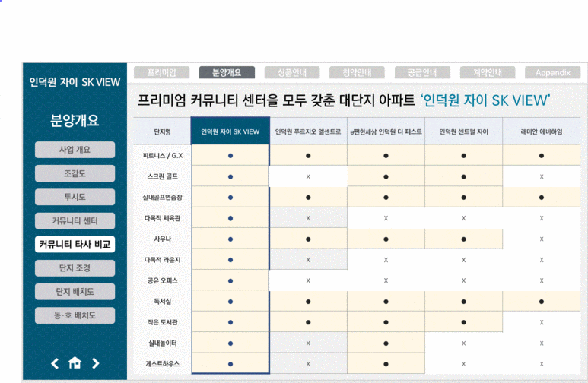Open the Appendix tab
The image size is (588, 383).
tap(553, 72)
